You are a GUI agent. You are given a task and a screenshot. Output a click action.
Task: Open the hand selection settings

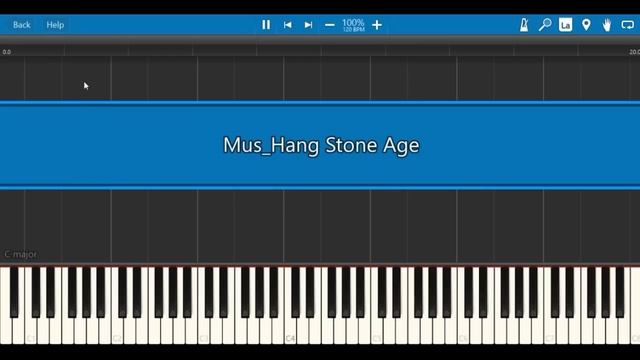[x=607, y=25]
